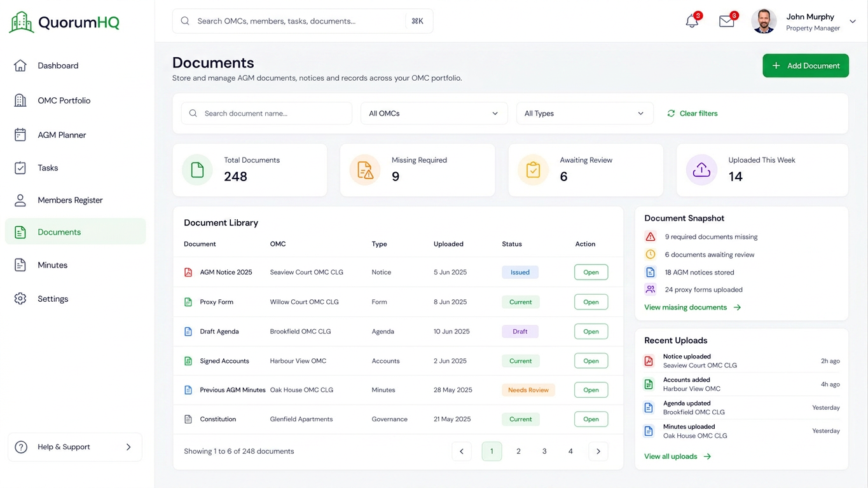Image resolution: width=868 pixels, height=488 pixels.
Task: Open the All OMCs dropdown
Action: (434, 113)
